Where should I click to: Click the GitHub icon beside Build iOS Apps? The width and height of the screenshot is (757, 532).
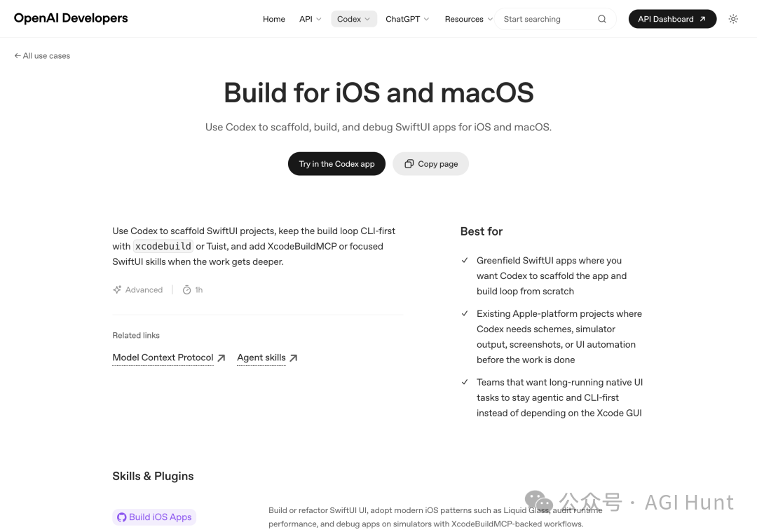123,517
